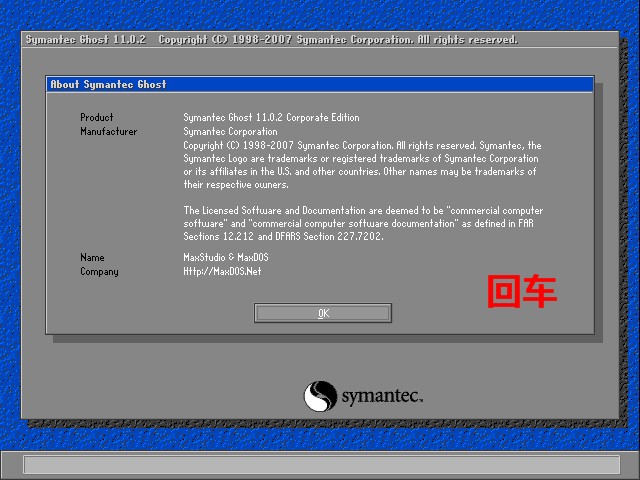Click the Product label
Screen dimensions: 640x480
point(97,118)
